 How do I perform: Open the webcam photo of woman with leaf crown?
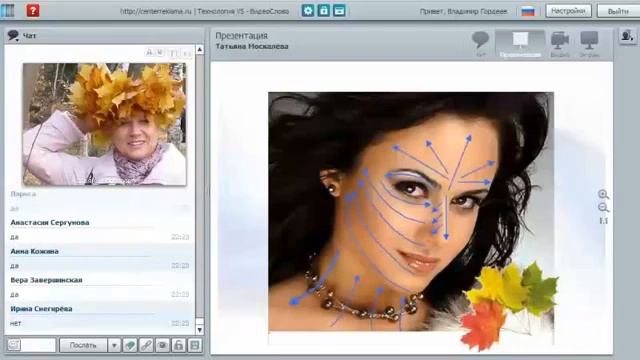coord(104,124)
